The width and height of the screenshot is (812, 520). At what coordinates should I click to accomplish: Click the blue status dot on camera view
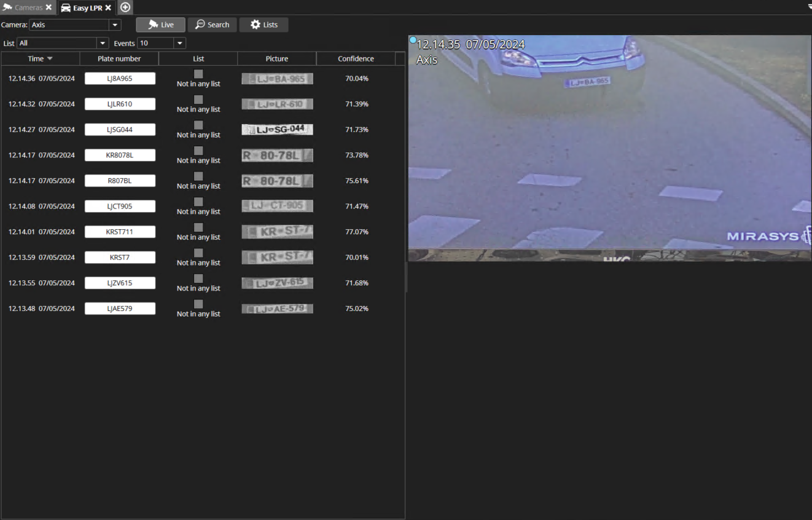coord(413,40)
